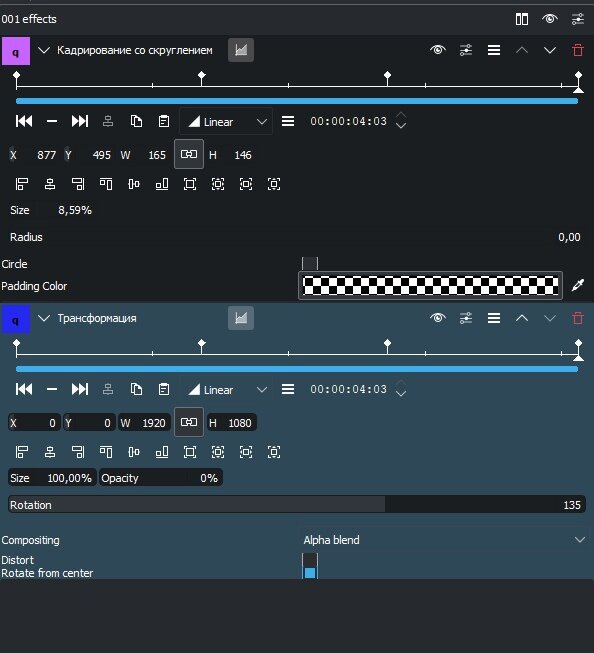Delete the Трансформация effect with trash icon
594x653 pixels.
tap(578, 319)
